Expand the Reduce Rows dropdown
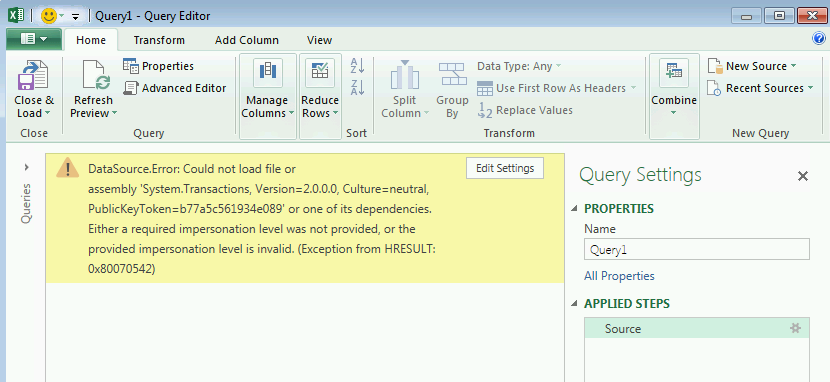Image resolution: width=830 pixels, height=382 pixels. 336,113
